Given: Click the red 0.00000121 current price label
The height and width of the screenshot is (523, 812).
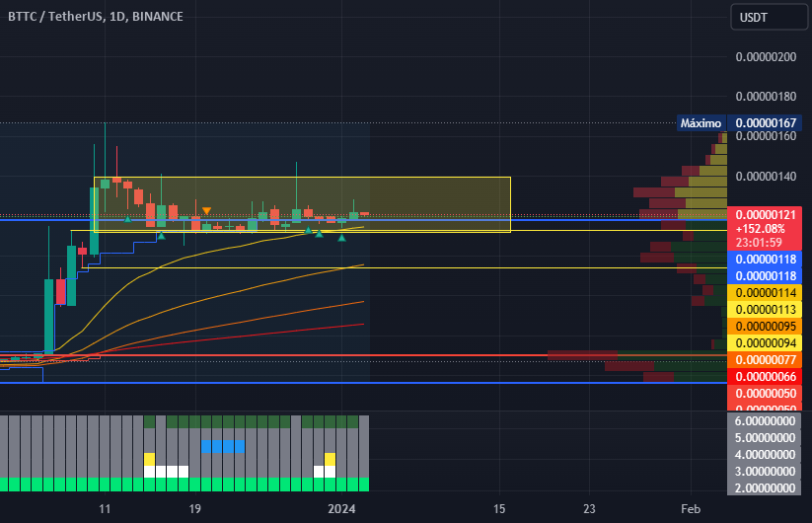Looking at the screenshot, I should coord(765,214).
